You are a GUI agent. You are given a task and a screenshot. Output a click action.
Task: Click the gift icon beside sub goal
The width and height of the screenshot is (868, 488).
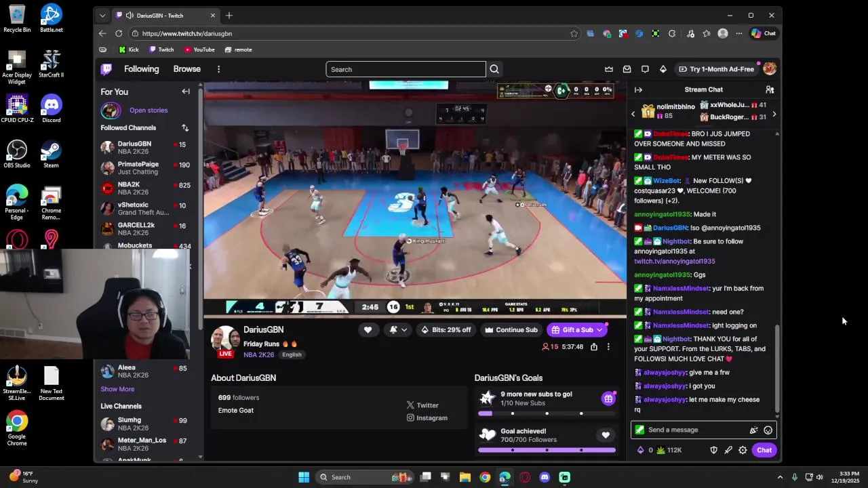tap(608, 399)
